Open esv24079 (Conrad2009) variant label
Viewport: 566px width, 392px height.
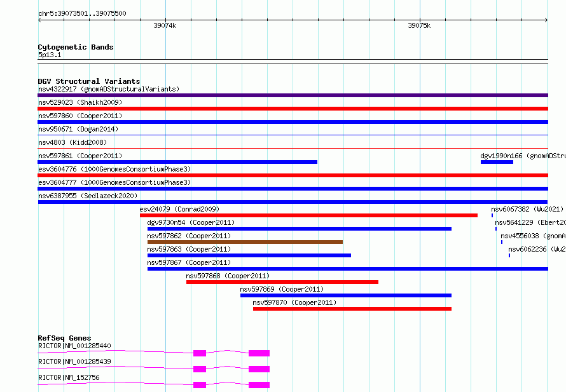pos(179,209)
